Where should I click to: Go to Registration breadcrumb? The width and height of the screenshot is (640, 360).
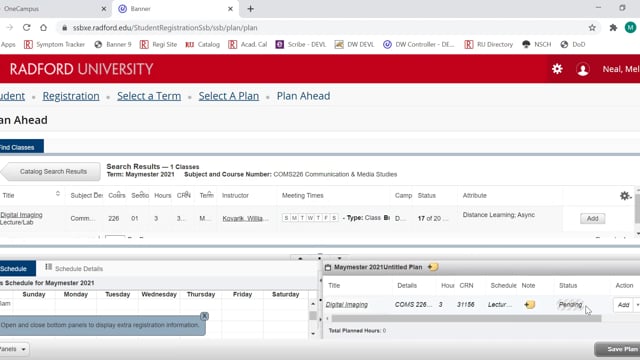point(71,96)
